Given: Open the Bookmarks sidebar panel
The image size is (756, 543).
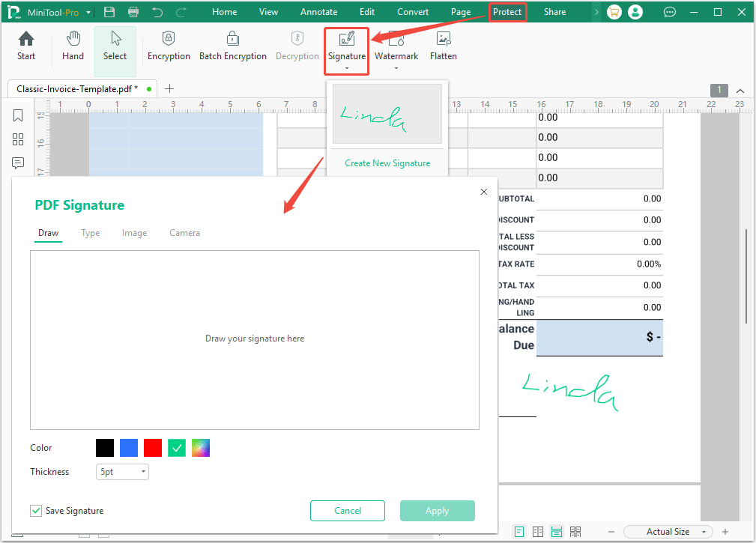Looking at the screenshot, I should point(18,115).
